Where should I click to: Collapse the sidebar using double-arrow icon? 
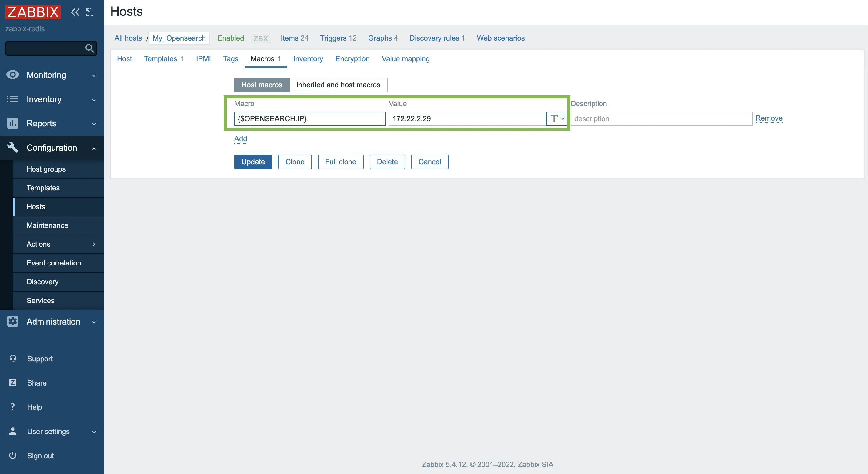75,12
